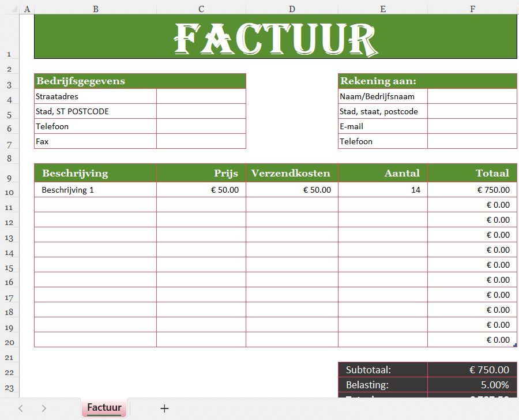Select row 22 header
This screenshot has height=420, width=519.
(9, 372)
